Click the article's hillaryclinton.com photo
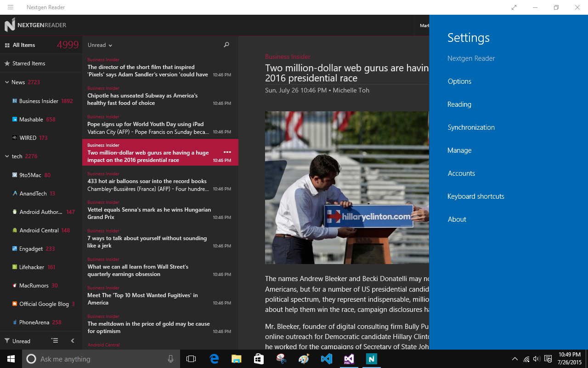This screenshot has height=368, width=588. (x=347, y=188)
